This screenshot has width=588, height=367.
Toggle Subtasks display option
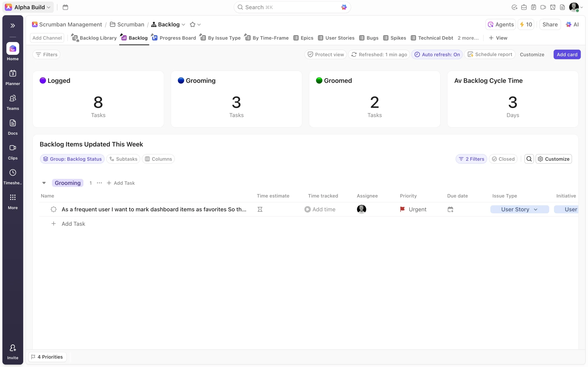pos(123,159)
